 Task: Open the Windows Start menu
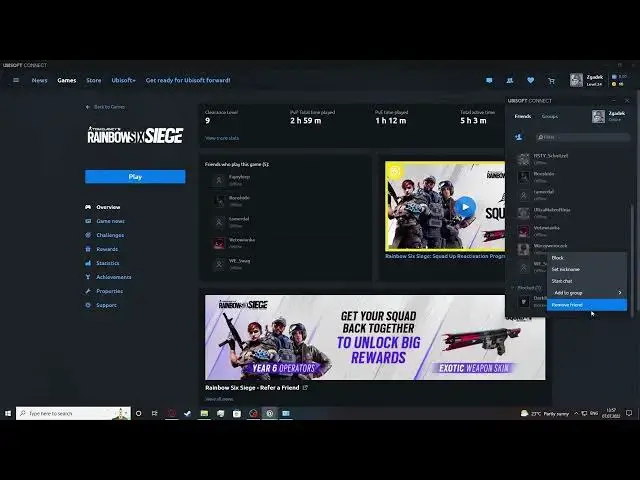[8, 413]
